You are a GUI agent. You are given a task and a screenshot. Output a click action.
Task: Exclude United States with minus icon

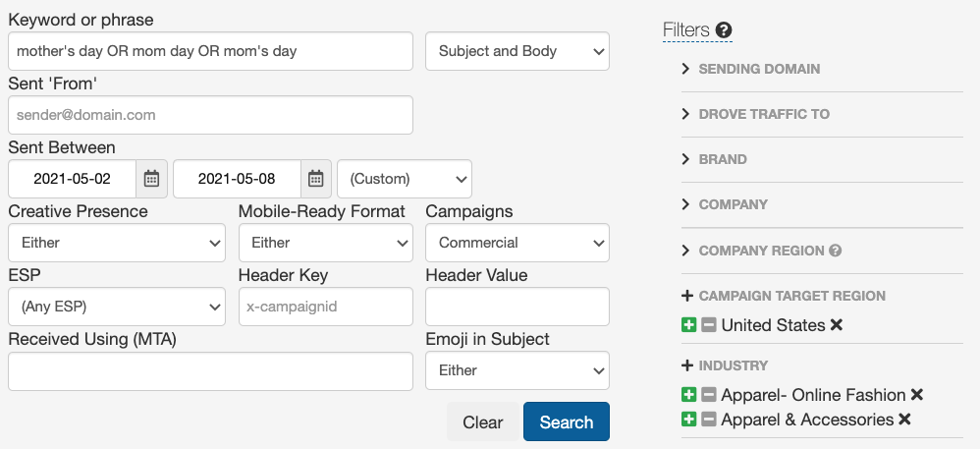point(708,325)
